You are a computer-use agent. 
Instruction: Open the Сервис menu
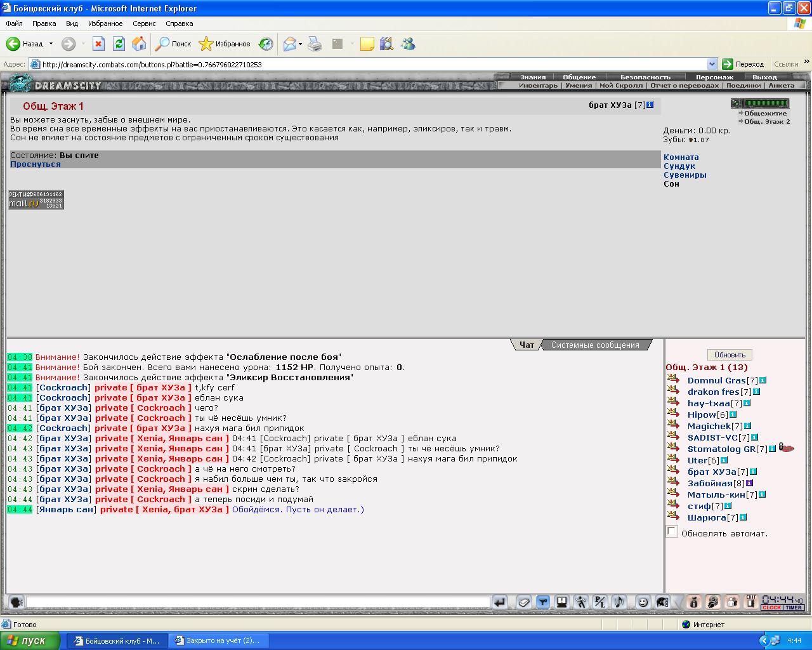(144, 23)
